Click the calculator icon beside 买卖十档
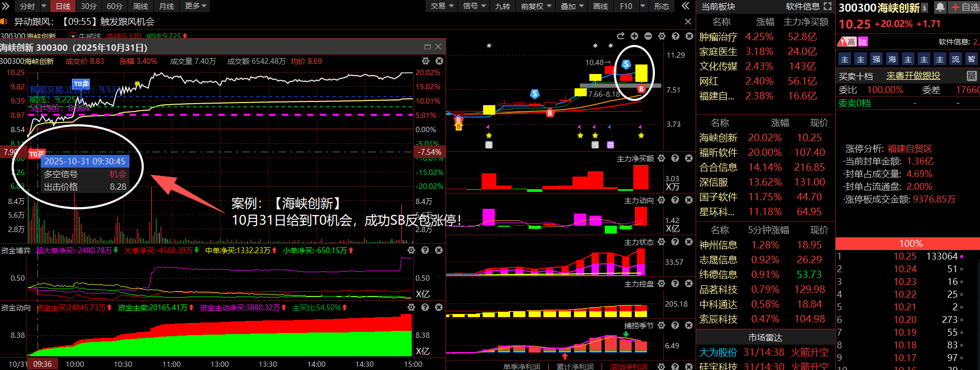 click(x=971, y=76)
